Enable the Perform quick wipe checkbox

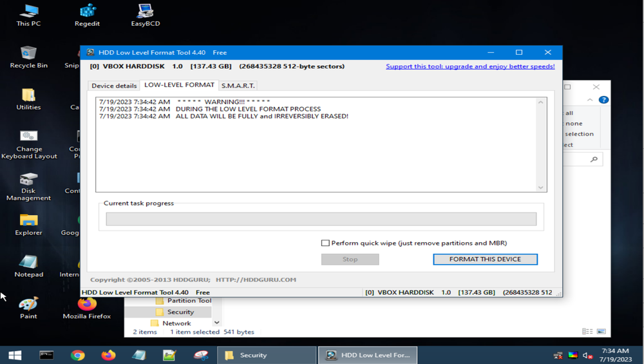point(325,243)
